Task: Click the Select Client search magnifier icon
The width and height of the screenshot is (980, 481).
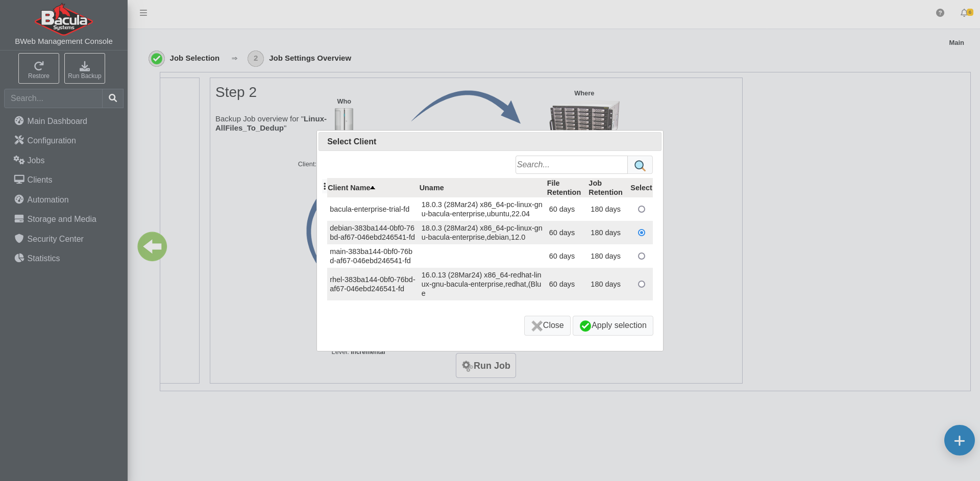Action: pyautogui.click(x=640, y=165)
